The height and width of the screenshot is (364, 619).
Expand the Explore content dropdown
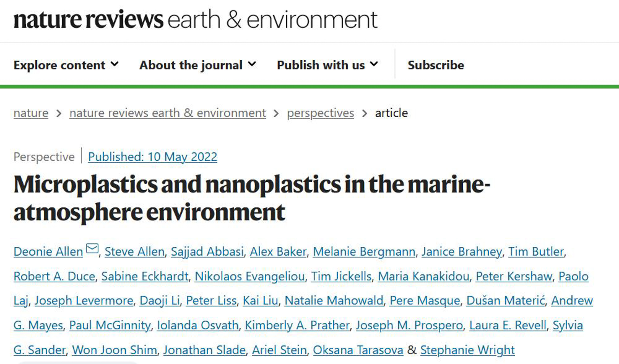pos(66,65)
